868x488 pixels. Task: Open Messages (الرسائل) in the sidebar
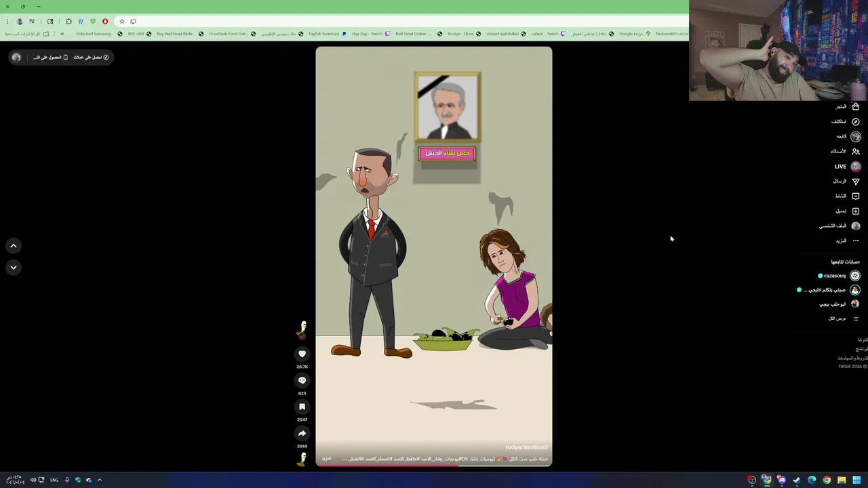[846, 181]
